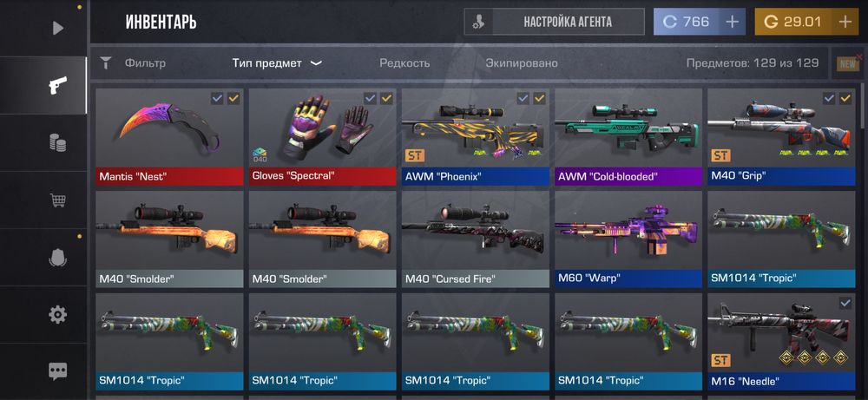Viewport: 868px width, 400px height.
Task: Open the chat bubble sidebar icon
Action: pyautogui.click(x=57, y=370)
